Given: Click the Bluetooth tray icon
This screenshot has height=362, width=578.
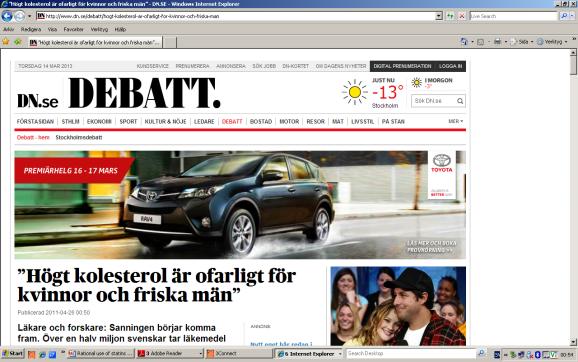Looking at the screenshot, I should pyautogui.click(x=537, y=354).
